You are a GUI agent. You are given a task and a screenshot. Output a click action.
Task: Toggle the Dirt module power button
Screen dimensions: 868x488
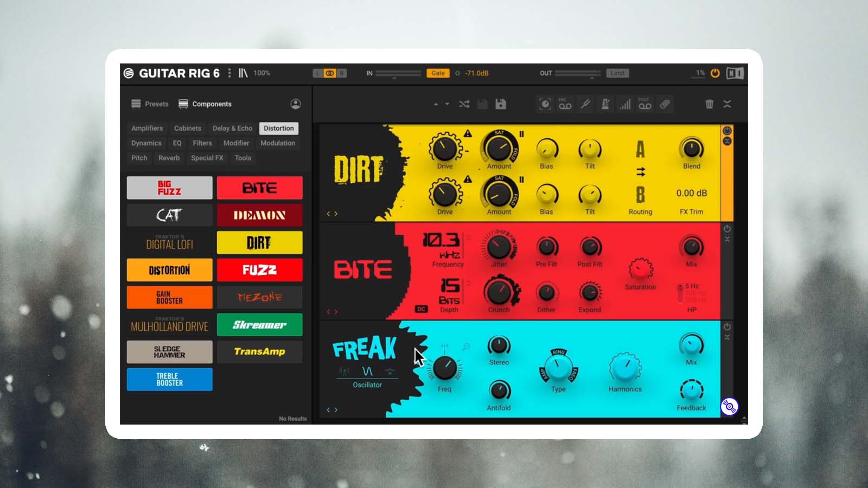727,131
